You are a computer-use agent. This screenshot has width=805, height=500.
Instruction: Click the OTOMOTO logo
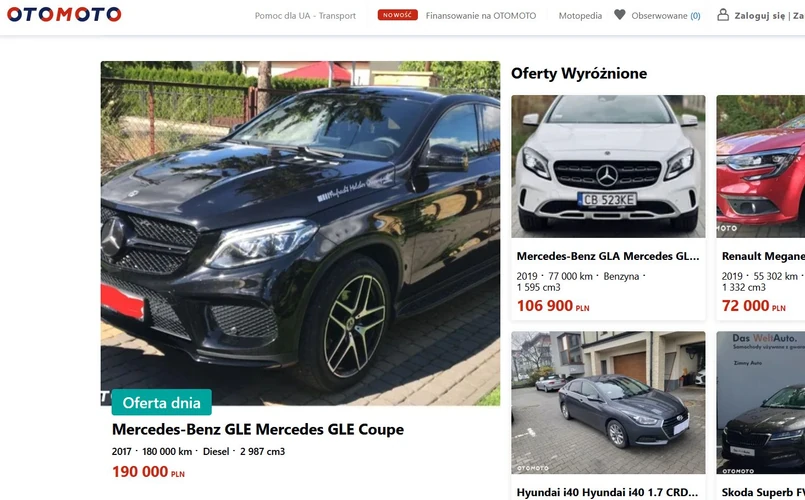pyautogui.click(x=64, y=14)
